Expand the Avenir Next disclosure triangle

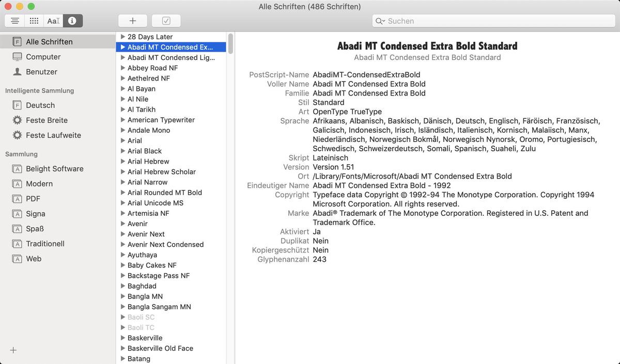[122, 234]
